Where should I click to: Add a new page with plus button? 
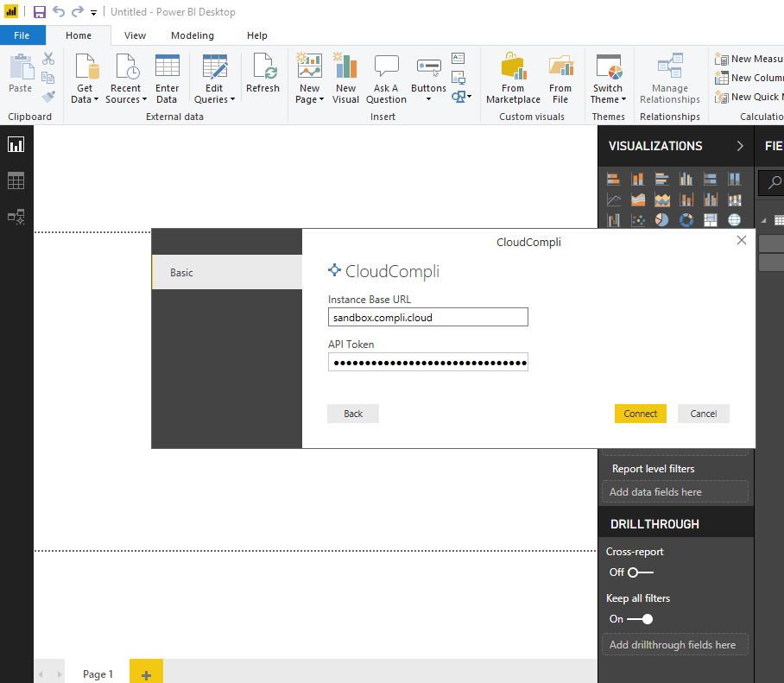pos(146,673)
